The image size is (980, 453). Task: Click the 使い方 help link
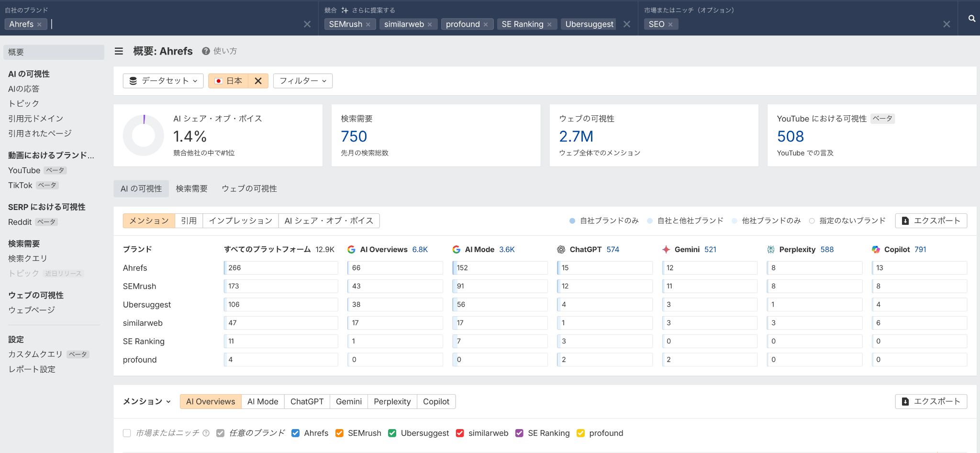225,51
